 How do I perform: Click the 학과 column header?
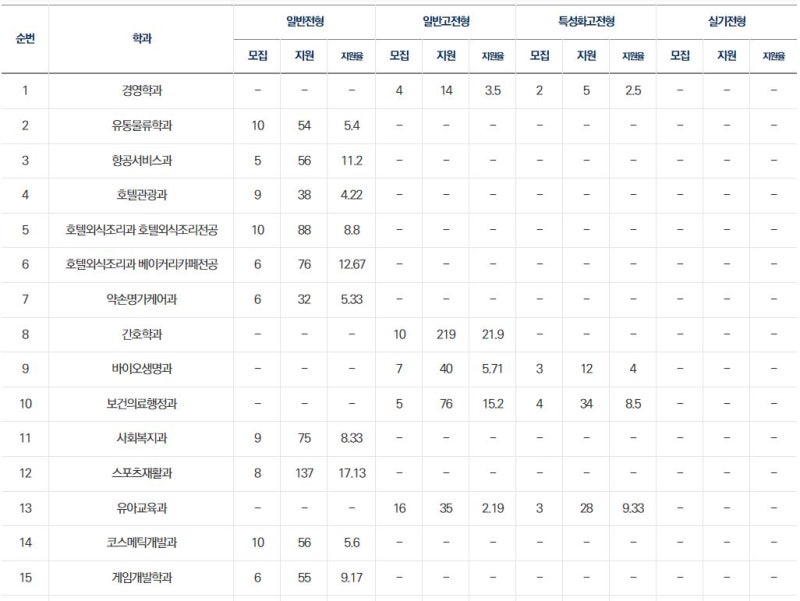tap(141, 38)
